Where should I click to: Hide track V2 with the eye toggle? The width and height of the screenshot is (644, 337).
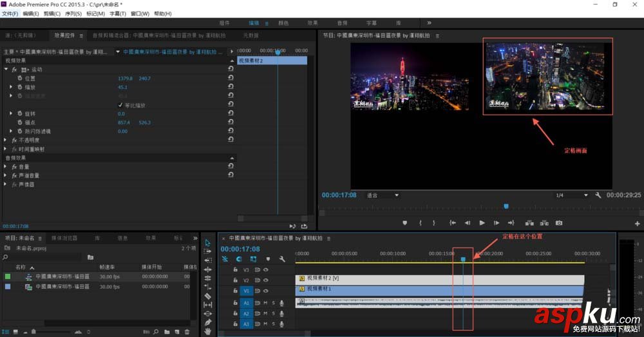coord(265,280)
